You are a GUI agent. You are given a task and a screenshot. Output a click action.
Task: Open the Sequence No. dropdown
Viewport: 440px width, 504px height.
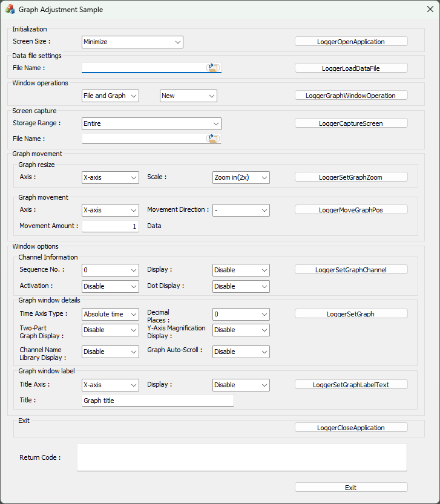pyautogui.click(x=110, y=270)
